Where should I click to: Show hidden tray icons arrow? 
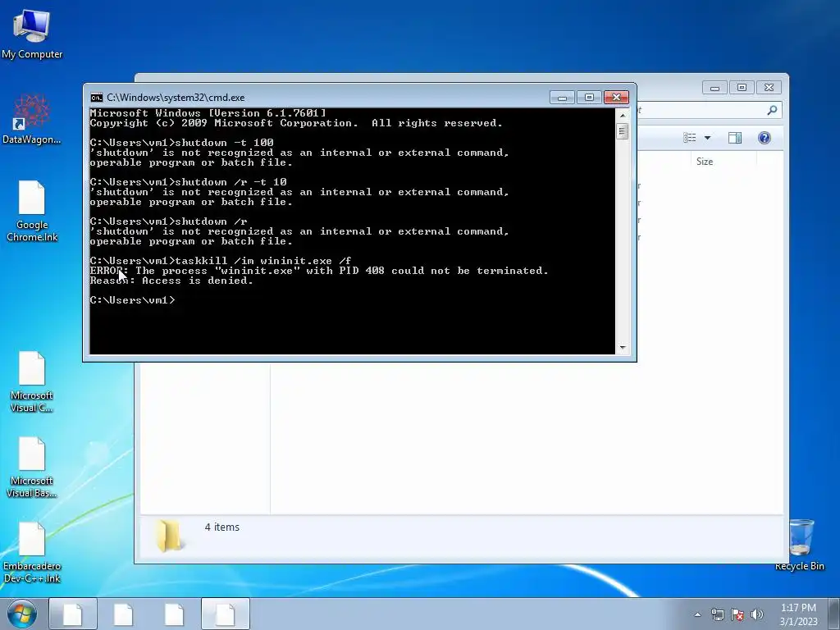click(x=697, y=614)
